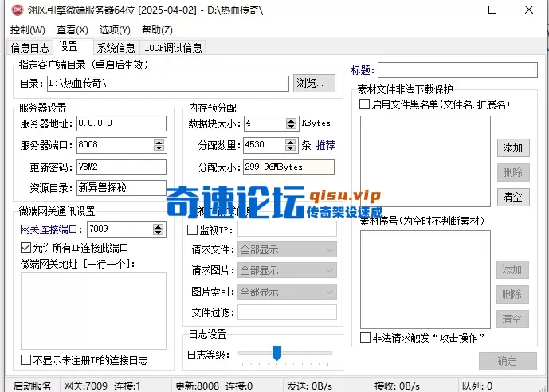This screenshot has width=549, height=392.
Task: Decrease 网关连接端口 with down arrow
Action: click(x=159, y=233)
